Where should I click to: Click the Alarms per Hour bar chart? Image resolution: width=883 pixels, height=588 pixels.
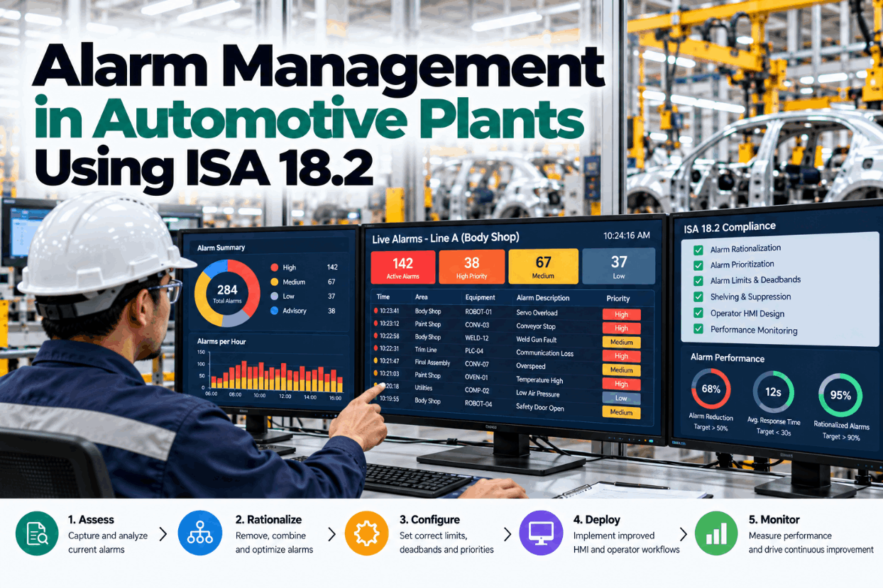coord(273,374)
